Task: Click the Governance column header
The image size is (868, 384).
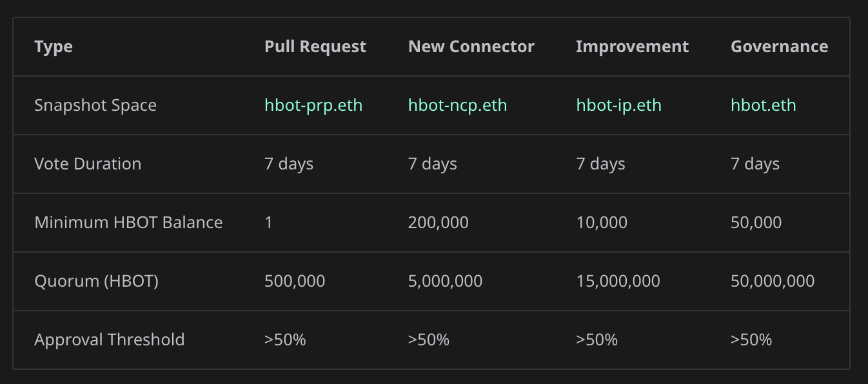Action: pos(779,46)
